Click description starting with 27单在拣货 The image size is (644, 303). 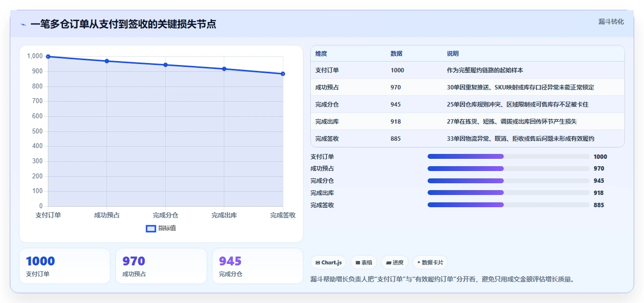(512, 122)
